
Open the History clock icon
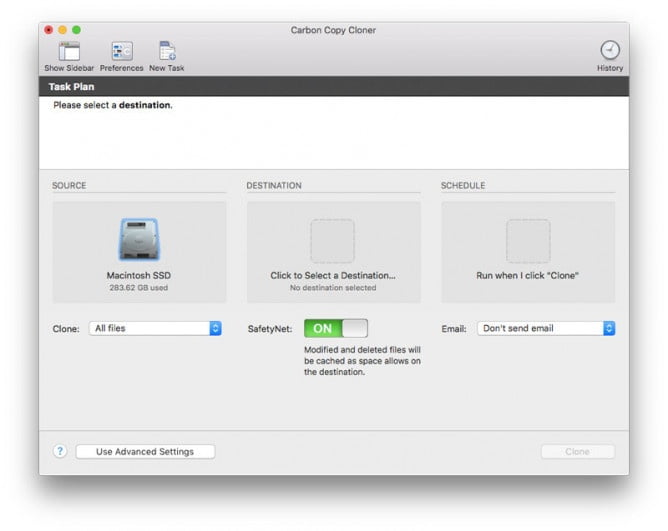coord(610,50)
